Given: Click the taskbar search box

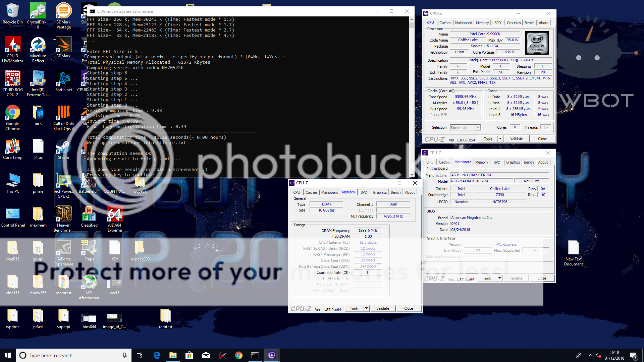Looking at the screenshot, I should 74,355.
